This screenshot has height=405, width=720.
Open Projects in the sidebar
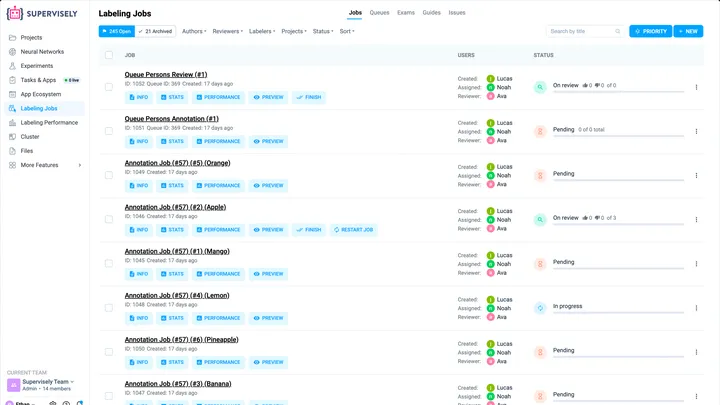point(31,38)
